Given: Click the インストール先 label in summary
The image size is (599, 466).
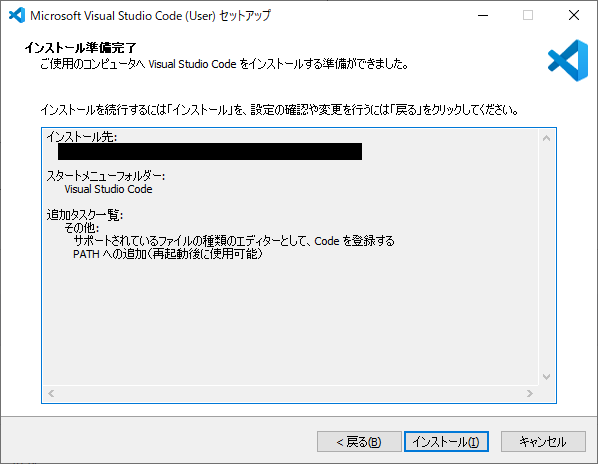Looking at the screenshot, I should [x=82, y=136].
